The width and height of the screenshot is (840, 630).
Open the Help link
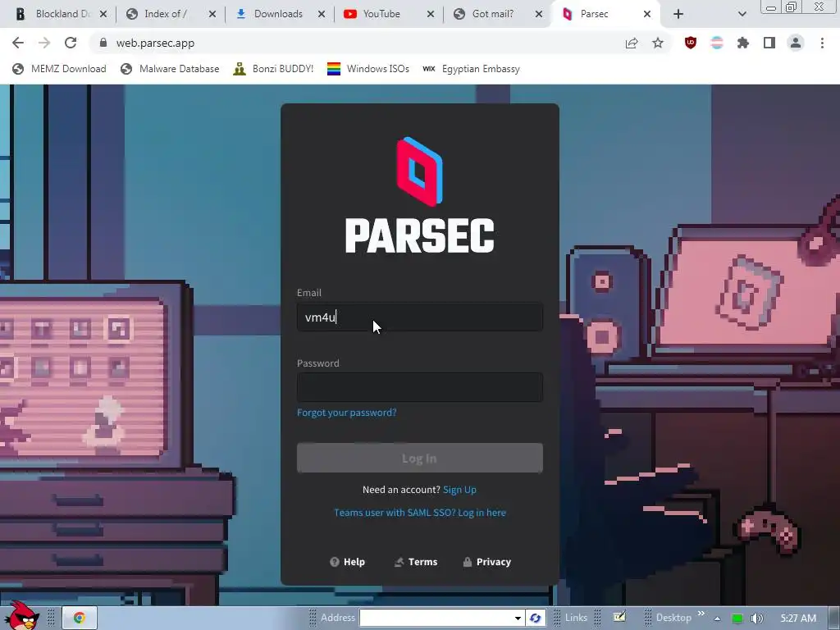pyautogui.click(x=347, y=562)
